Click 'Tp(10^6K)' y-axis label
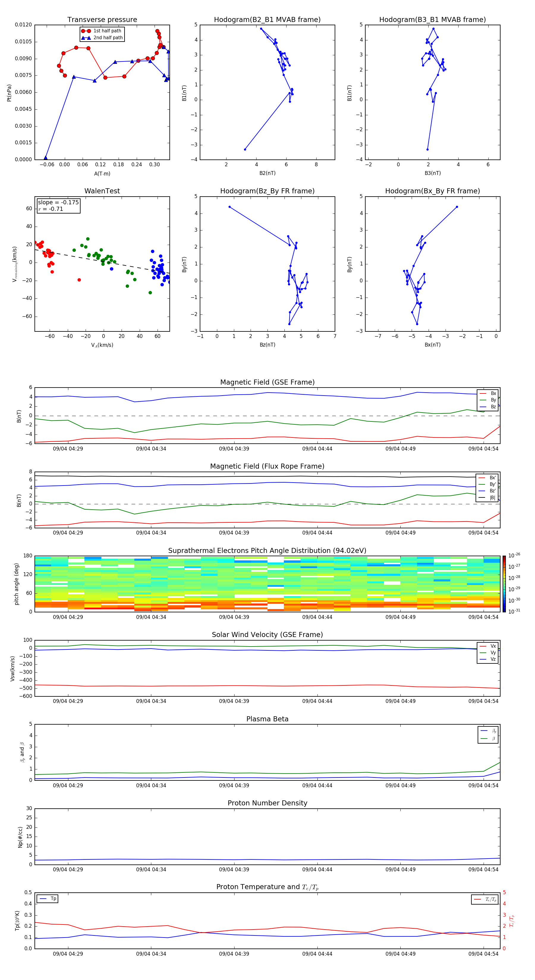This screenshot has width=535, height=980. pos(17,921)
